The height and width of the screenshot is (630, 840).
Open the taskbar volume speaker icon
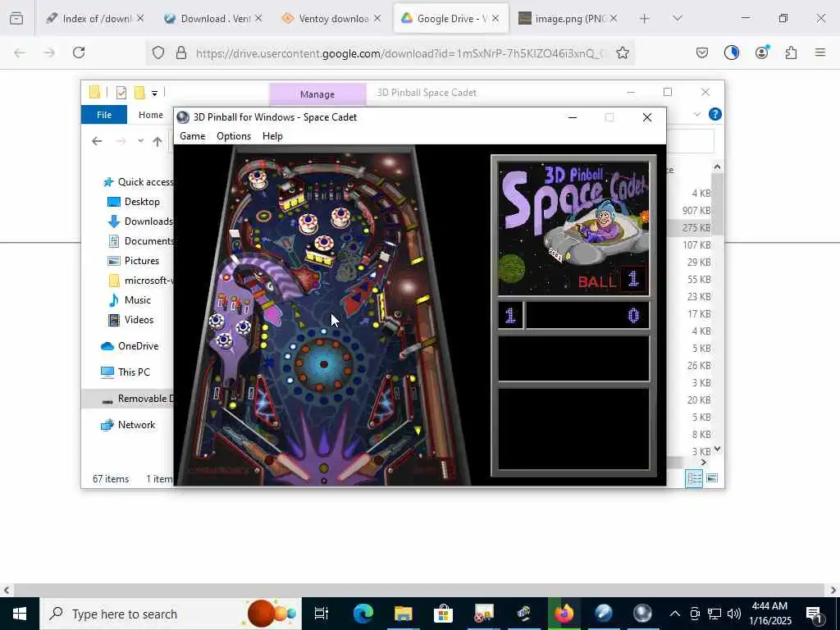pos(734,614)
